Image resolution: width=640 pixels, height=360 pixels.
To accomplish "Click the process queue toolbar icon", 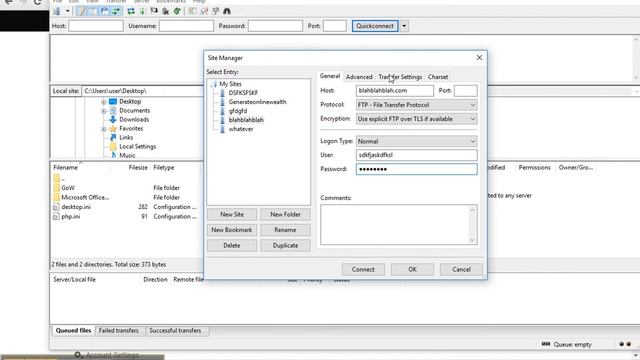I will click(142, 11).
